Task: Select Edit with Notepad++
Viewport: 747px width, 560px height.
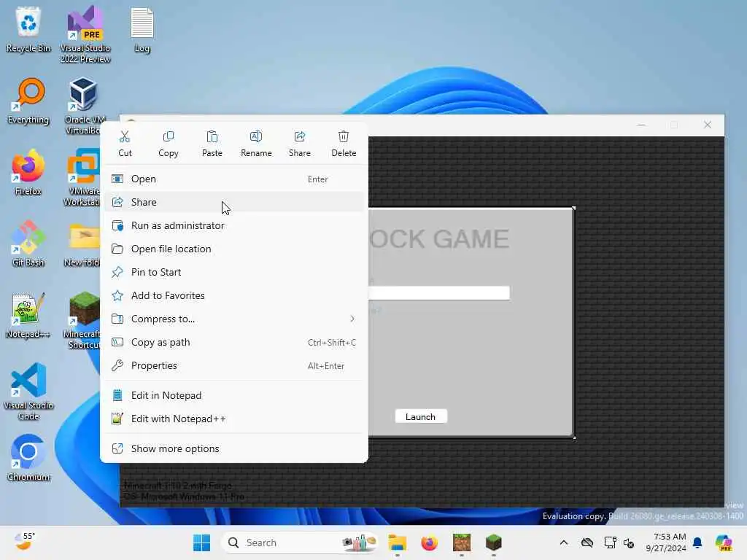Action: 234,419
